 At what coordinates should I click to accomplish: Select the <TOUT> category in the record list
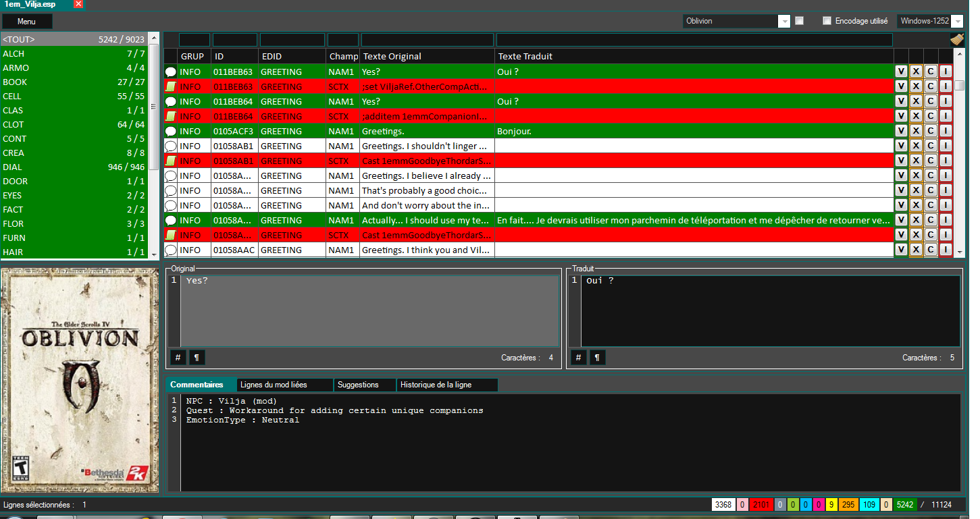click(x=74, y=39)
